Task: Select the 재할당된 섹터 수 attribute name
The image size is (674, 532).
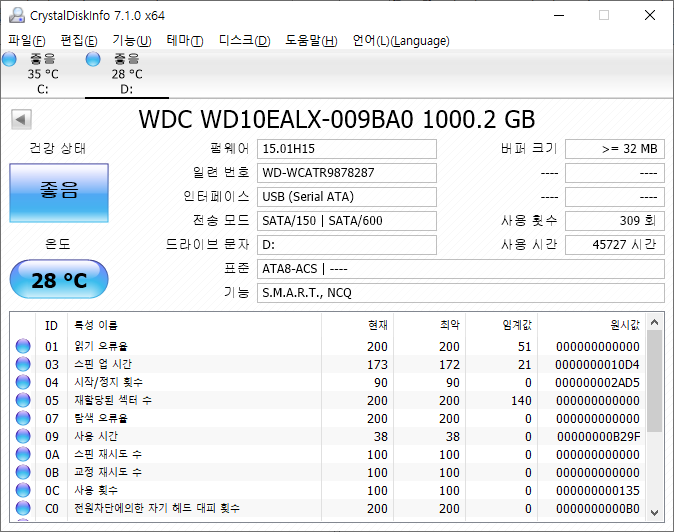Action: (x=113, y=400)
